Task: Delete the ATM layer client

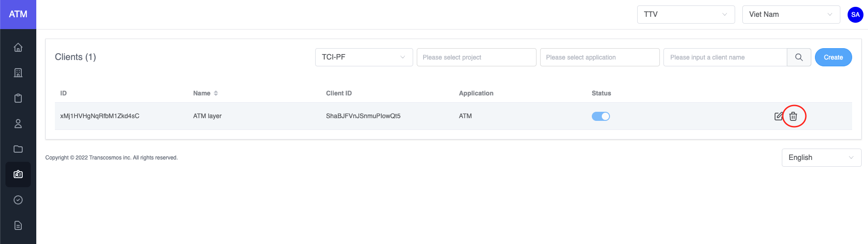Action: tap(793, 116)
